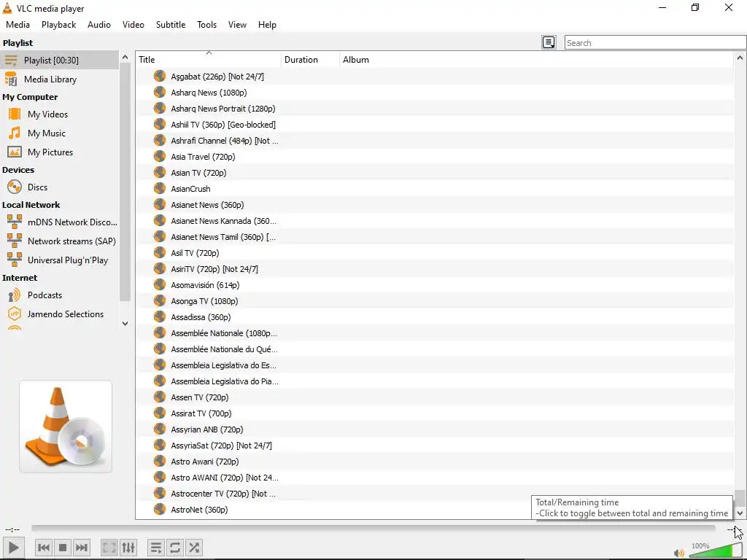Select AsianCrush entry
Image resolution: width=747 pixels, height=560 pixels.
click(190, 189)
